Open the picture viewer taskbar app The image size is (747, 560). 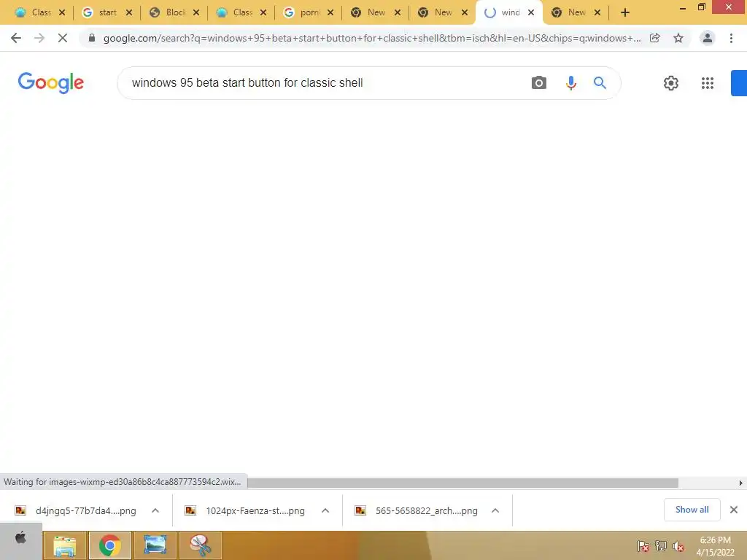[x=155, y=545]
